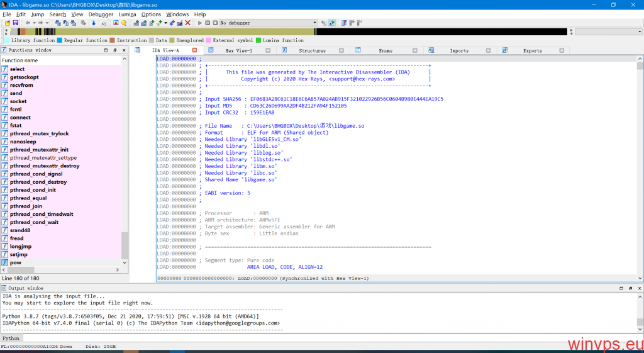Click the IDA View-A tab icon
This screenshot has height=353, width=644.
tap(138, 50)
